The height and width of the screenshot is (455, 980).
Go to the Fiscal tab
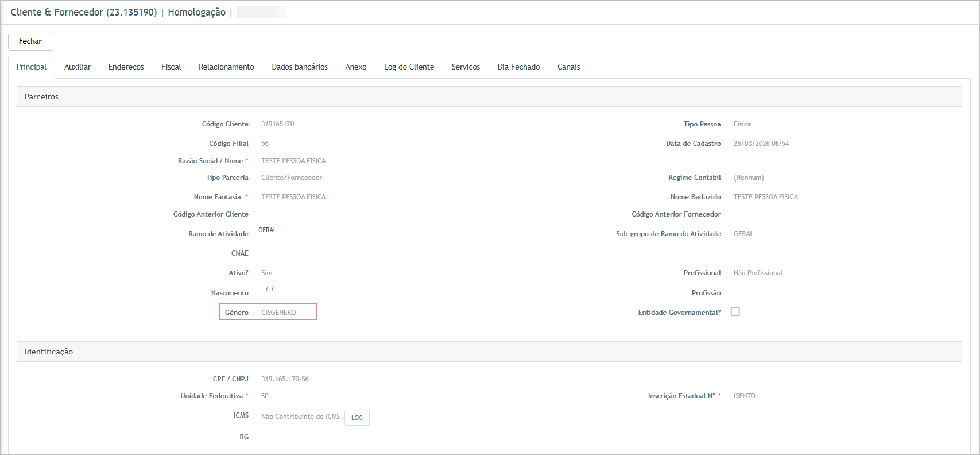171,67
